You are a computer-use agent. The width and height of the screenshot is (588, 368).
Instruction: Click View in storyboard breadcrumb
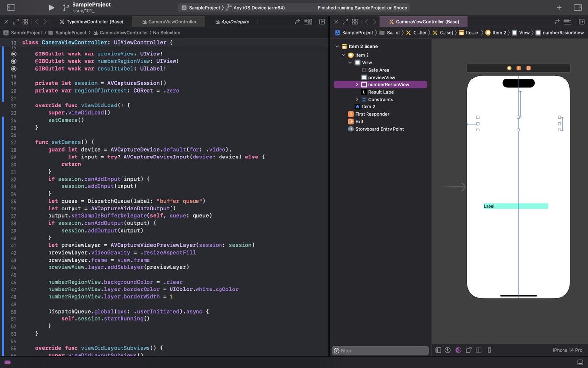pos(520,33)
